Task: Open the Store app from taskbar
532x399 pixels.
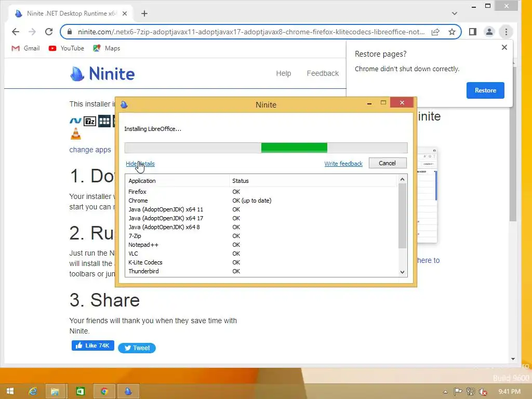Action: coord(80,391)
